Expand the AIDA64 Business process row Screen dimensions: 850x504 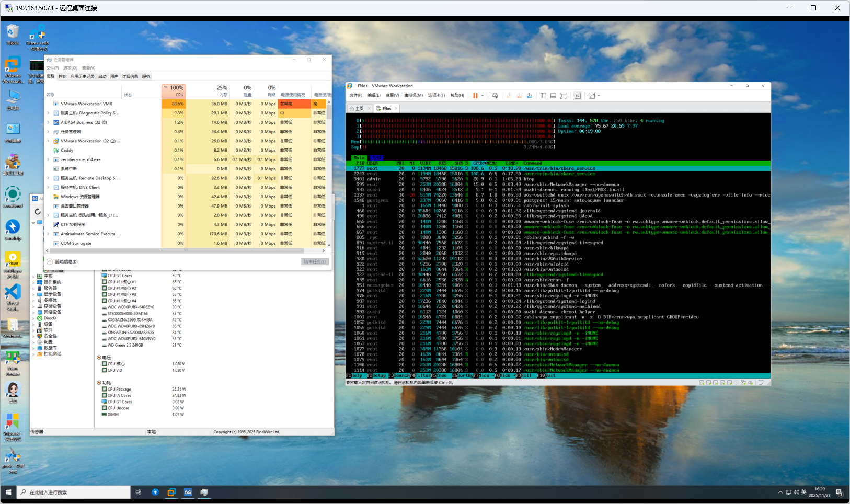pos(49,122)
